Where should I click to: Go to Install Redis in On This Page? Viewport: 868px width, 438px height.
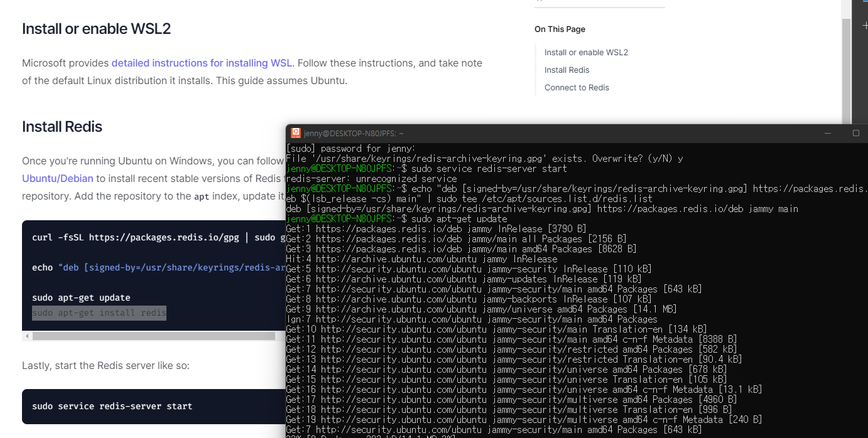tap(567, 70)
